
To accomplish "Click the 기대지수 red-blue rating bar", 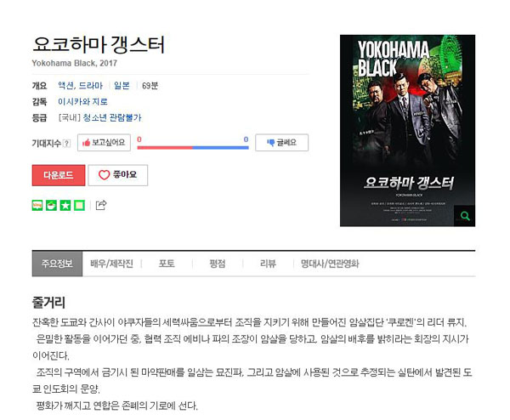I will click(193, 147).
